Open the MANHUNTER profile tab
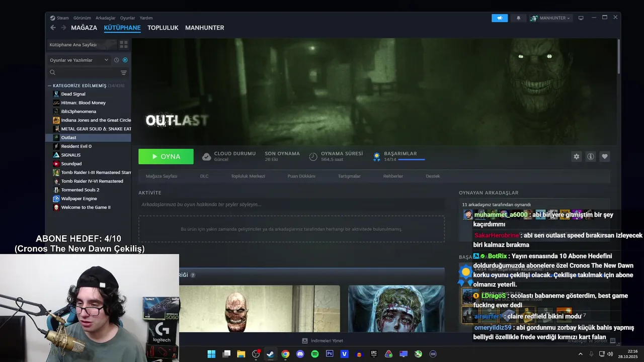This screenshot has width=644, height=362. click(205, 28)
